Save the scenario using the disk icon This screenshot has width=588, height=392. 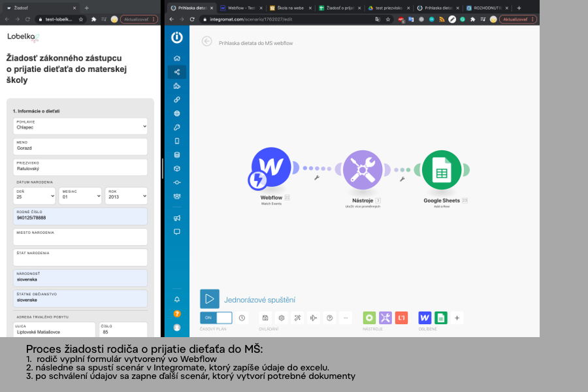265,318
